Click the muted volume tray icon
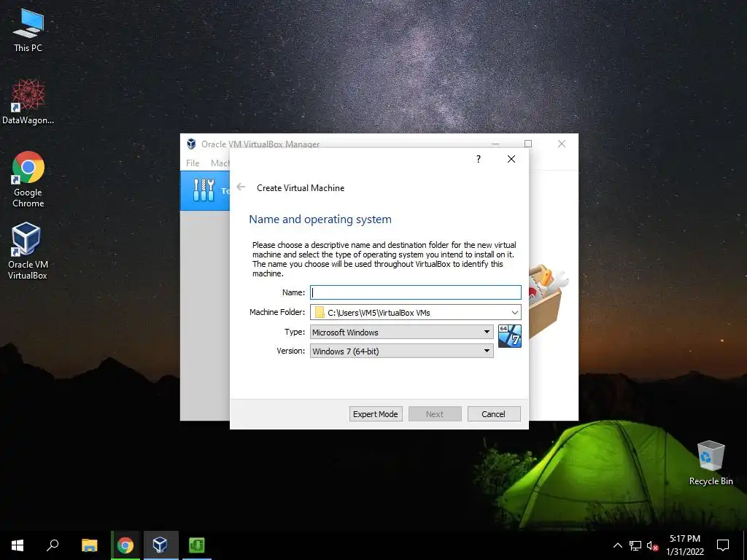This screenshot has width=747, height=560. [x=653, y=545]
